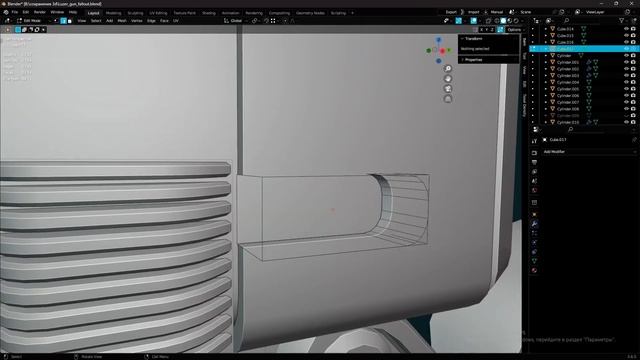
Task: Select Cylinder.005 in the outliner
Action: pyautogui.click(x=568, y=89)
